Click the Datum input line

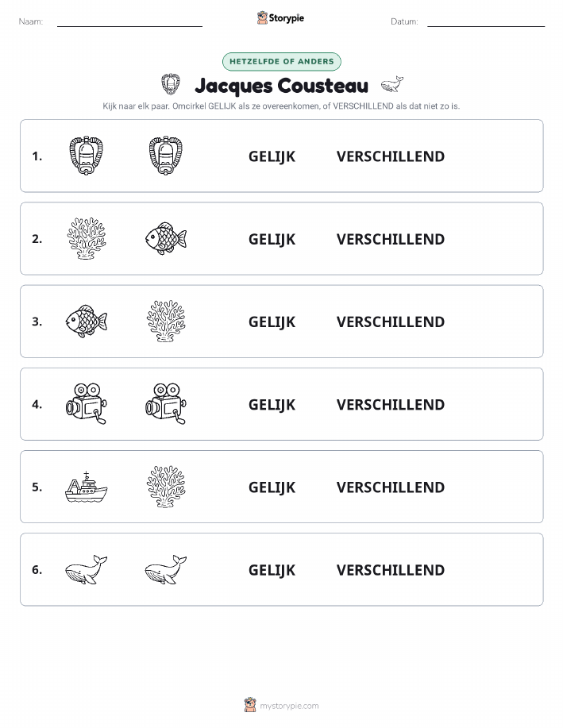coord(486,22)
